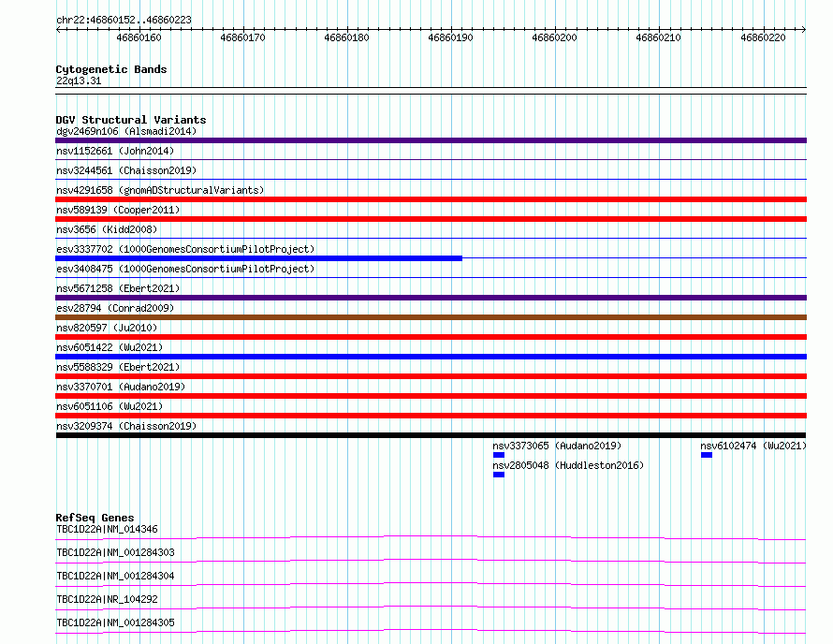
Task: Open esv3337702 (1000GenomesConsortiumPilotProject) label
Action: pyautogui.click(x=185, y=249)
